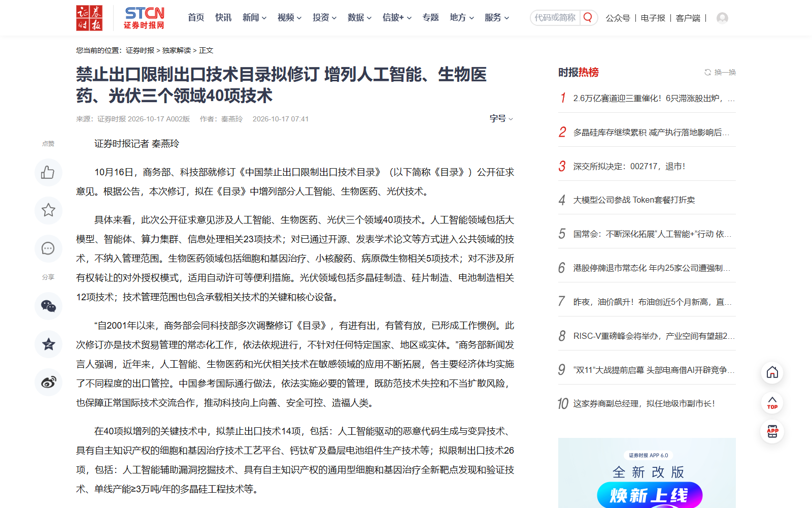Open hot item 港股停牌退市常态化
812x508 pixels.
pos(652,268)
